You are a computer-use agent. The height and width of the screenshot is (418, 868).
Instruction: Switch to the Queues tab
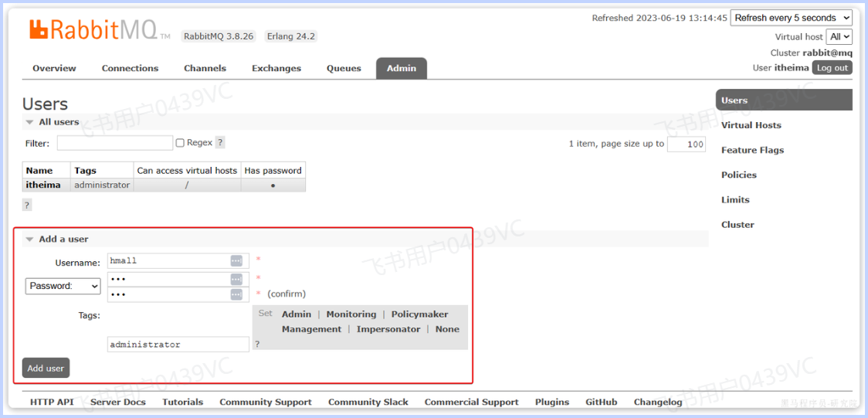[x=344, y=68]
